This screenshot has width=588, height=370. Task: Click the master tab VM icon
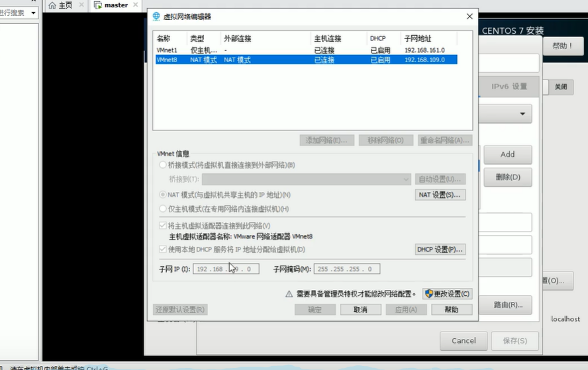(x=98, y=5)
